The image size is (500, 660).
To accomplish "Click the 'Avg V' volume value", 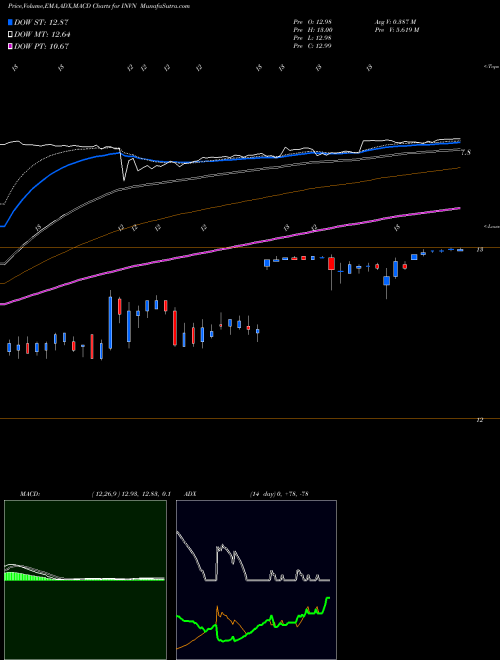I will 395,22.
